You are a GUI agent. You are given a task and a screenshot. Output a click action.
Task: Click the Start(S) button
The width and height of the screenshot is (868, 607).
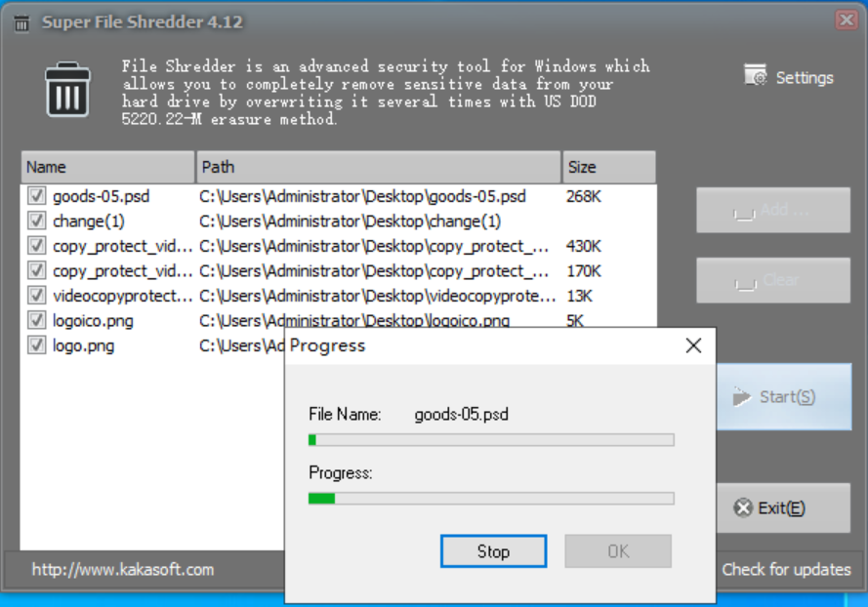(784, 397)
